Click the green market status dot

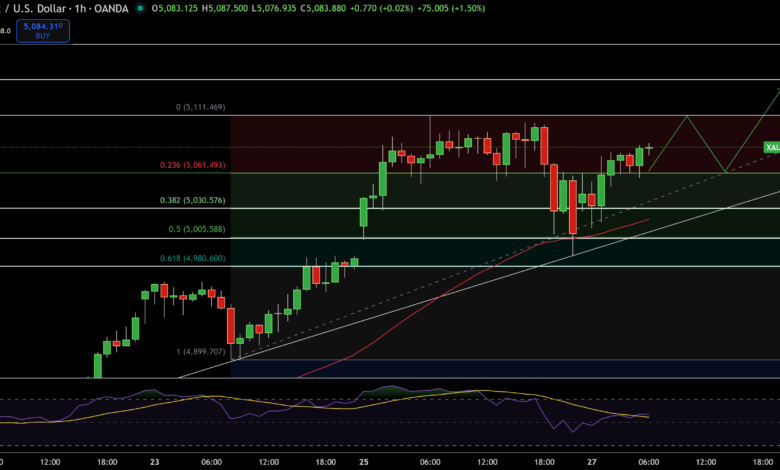point(140,8)
